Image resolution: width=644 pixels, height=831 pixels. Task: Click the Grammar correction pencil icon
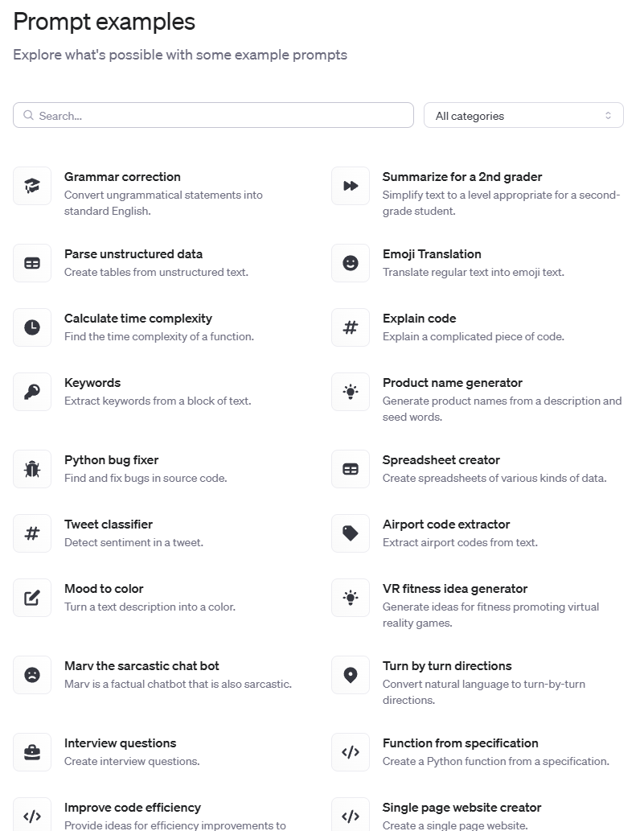(32, 186)
